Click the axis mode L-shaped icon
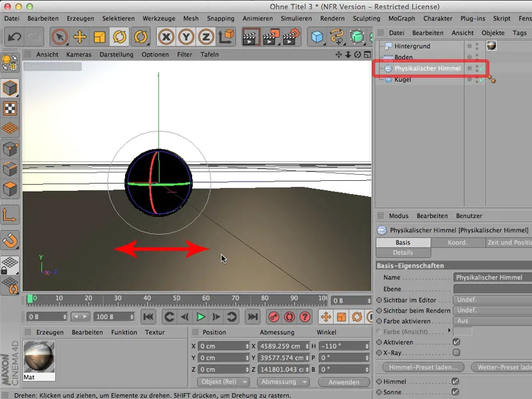The image size is (532, 399). [10, 215]
